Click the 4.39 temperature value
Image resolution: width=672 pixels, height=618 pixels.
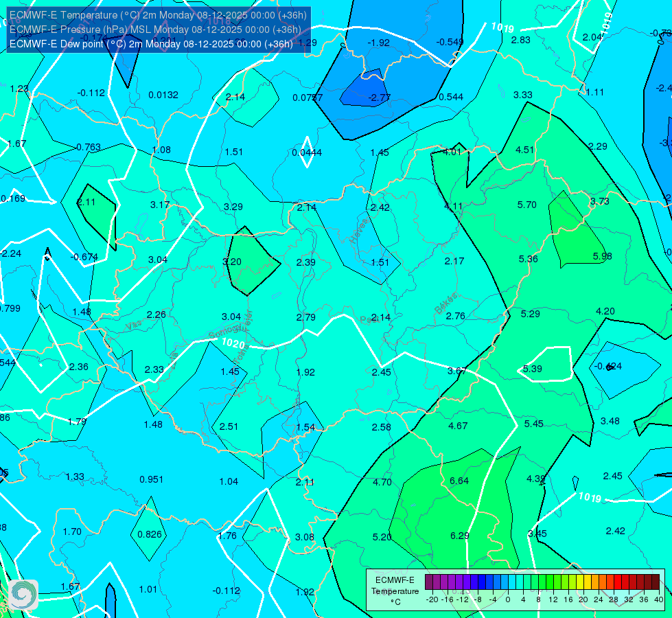tap(535, 479)
